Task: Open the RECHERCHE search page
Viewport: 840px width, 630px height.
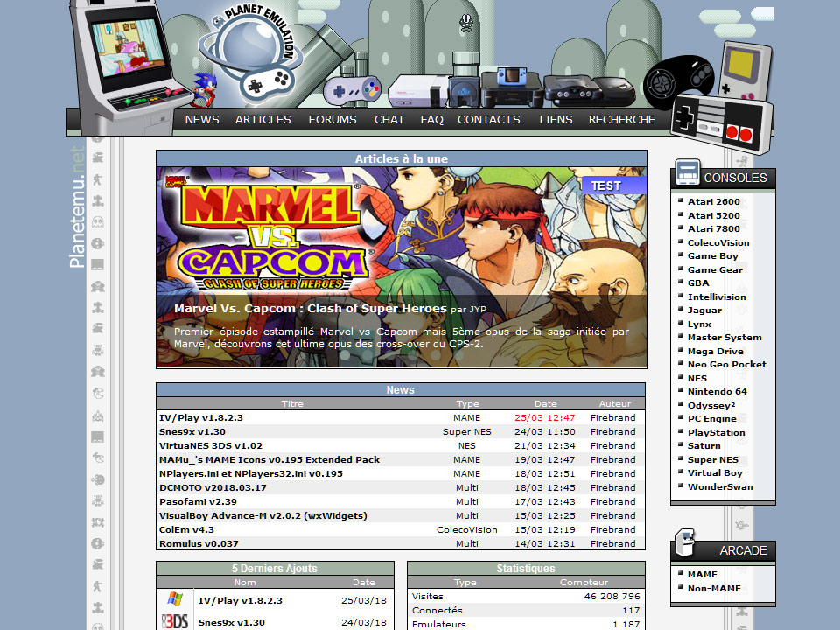Action: 622,120
